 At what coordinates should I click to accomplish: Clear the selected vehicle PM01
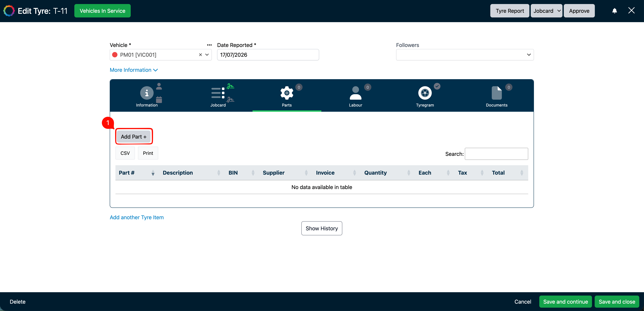click(x=200, y=55)
